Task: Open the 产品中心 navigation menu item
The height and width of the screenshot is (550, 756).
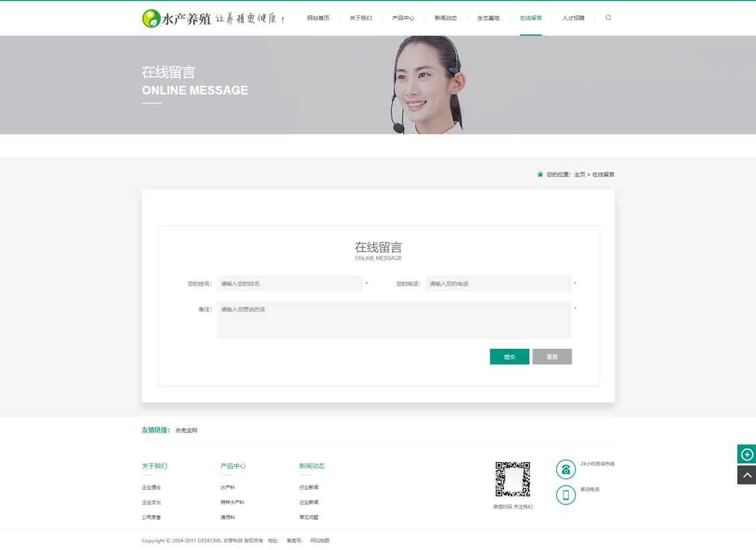Action: tap(403, 18)
